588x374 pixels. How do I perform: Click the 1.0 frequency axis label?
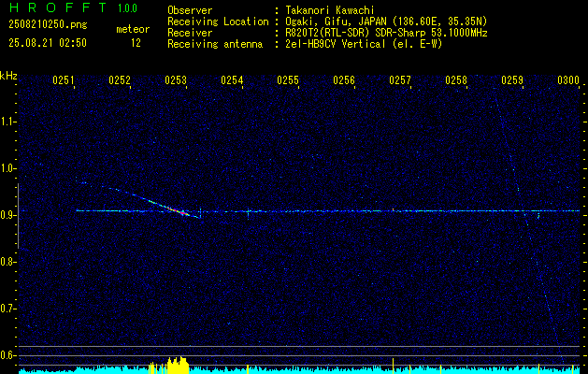[x=7, y=168]
